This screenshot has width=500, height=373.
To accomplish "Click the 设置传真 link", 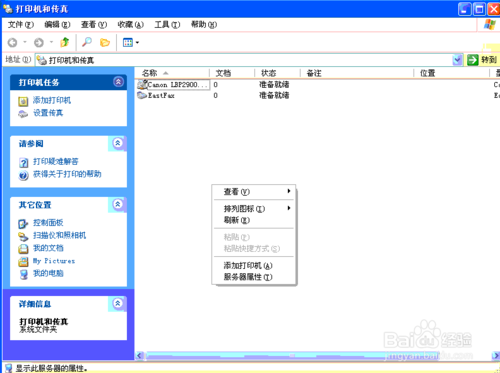I will (x=48, y=113).
